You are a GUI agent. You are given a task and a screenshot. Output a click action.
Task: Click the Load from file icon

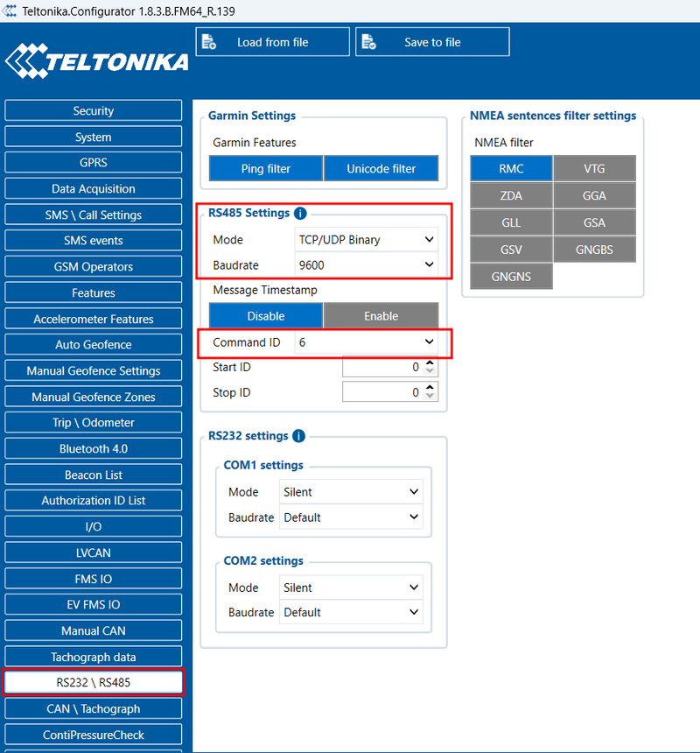tap(208, 41)
